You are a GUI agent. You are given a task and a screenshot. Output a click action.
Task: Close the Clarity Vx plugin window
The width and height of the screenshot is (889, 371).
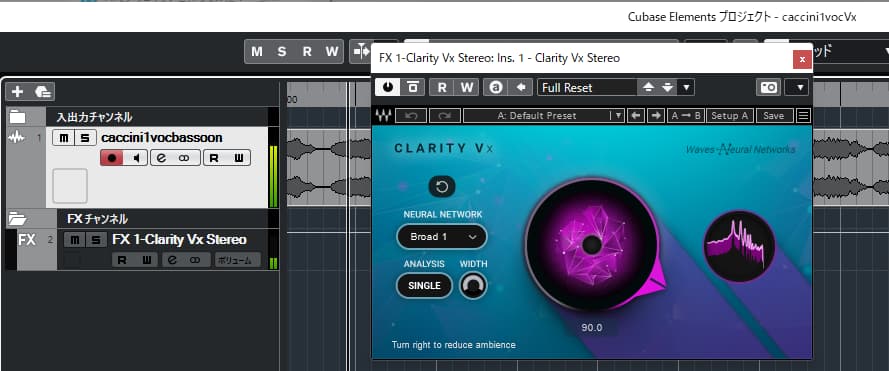pyautogui.click(x=802, y=59)
